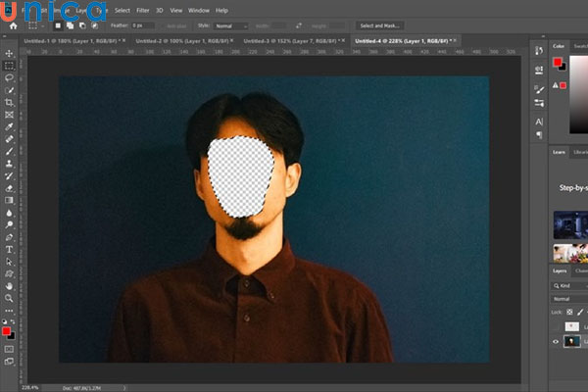Image resolution: width=588 pixels, height=392 pixels.
Task: Choose Add to selection mode
Action: click(71, 25)
